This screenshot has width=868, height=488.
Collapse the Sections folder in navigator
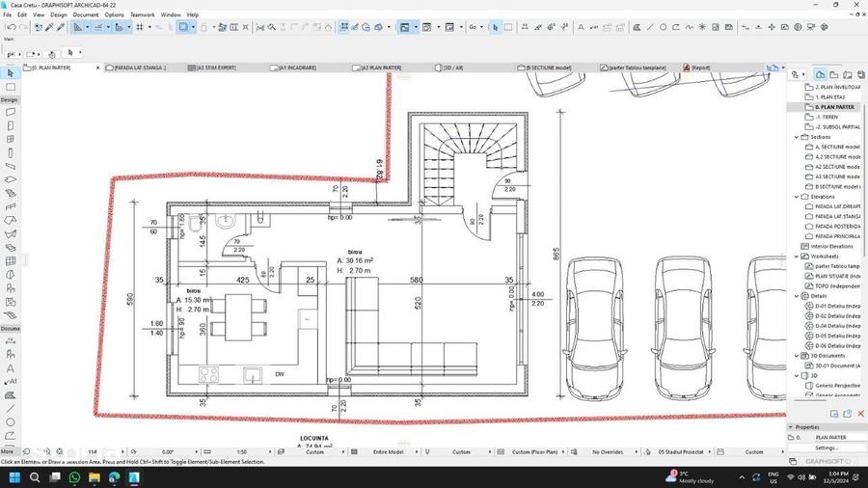point(797,137)
